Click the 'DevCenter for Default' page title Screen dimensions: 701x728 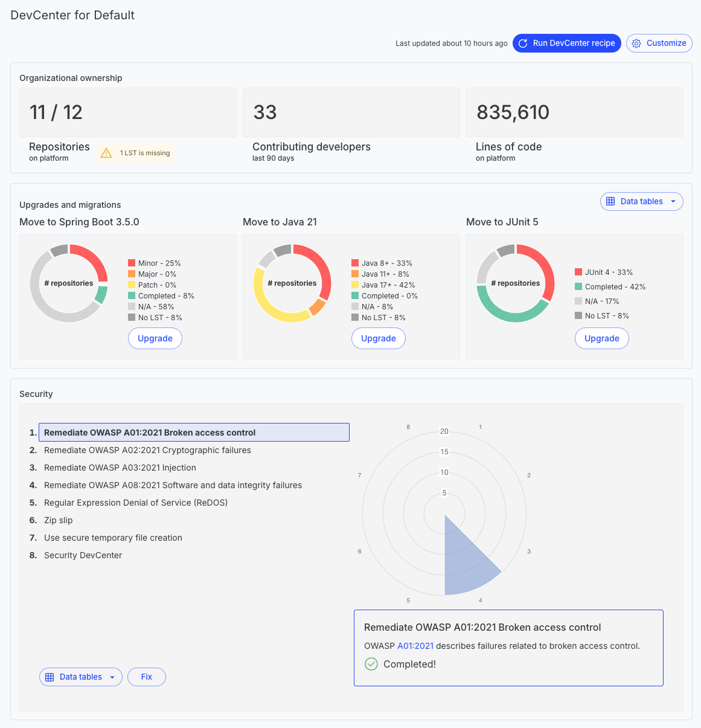pos(72,15)
